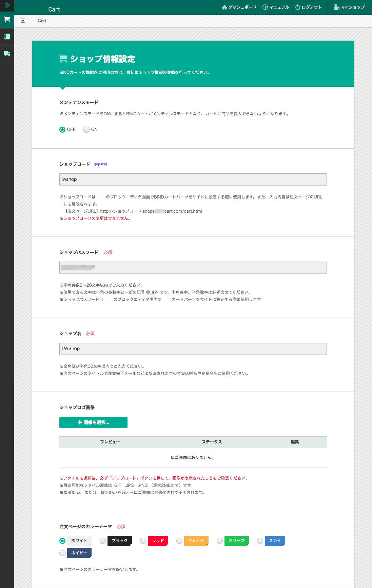Select the スカイ theme radio button

(x=260, y=541)
